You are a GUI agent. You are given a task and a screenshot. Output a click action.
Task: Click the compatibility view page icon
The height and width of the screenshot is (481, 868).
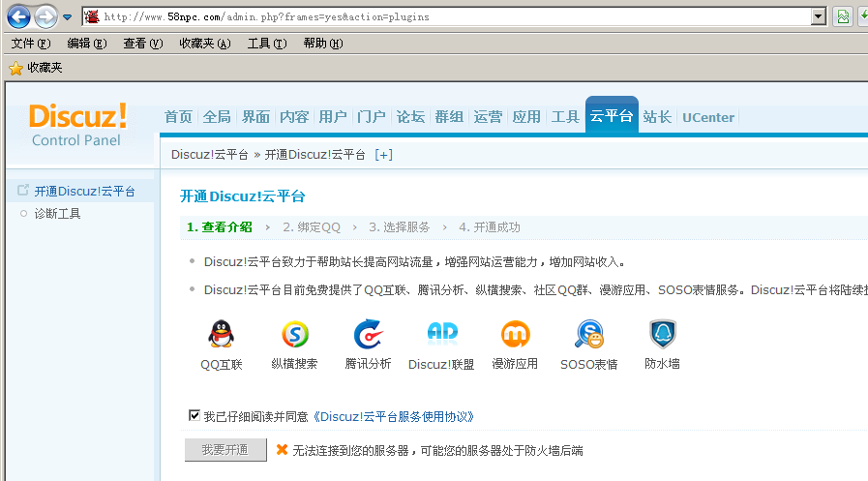(x=843, y=16)
